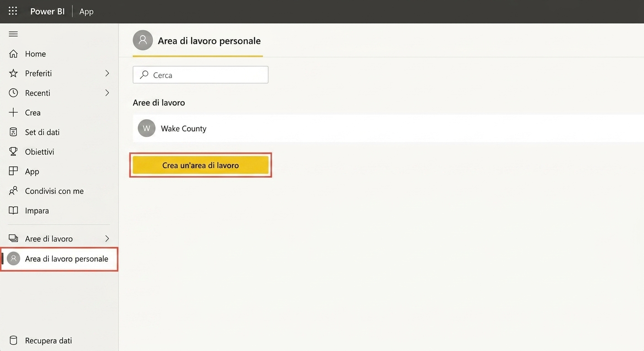Click the Crea un'area di lavoro button
The width and height of the screenshot is (644, 351).
pyautogui.click(x=200, y=165)
